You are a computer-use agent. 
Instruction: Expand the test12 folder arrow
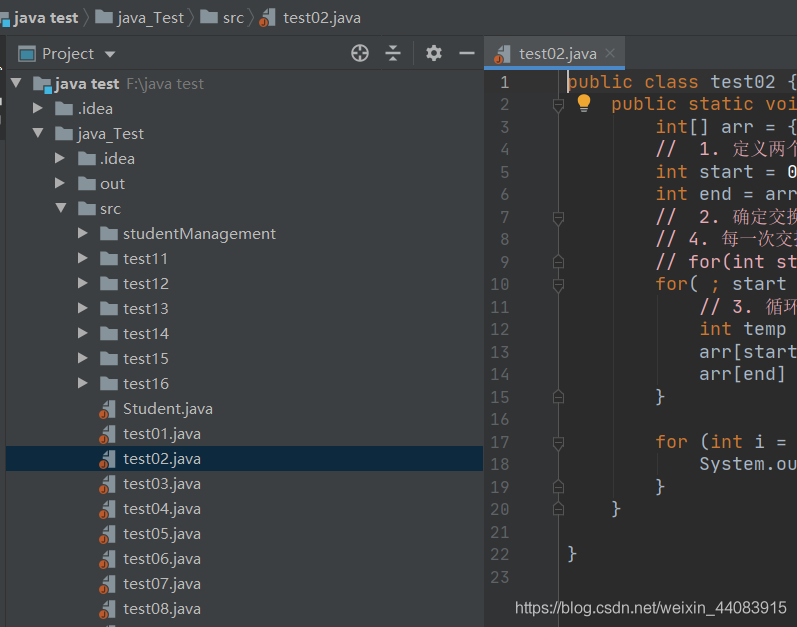click(x=83, y=283)
